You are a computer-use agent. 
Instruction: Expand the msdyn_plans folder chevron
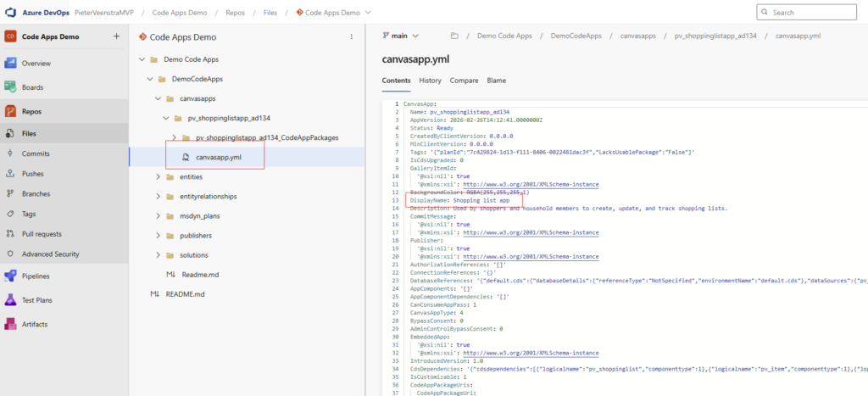click(x=158, y=216)
